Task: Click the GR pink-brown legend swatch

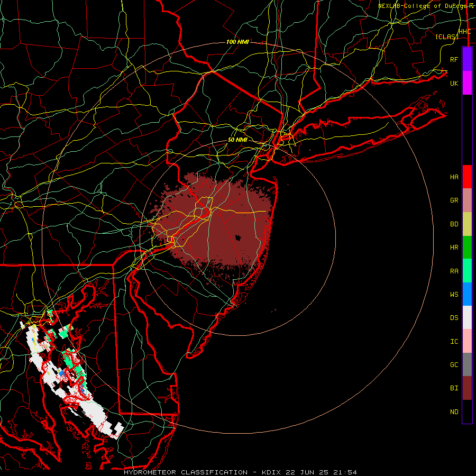Action: click(467, 200)
